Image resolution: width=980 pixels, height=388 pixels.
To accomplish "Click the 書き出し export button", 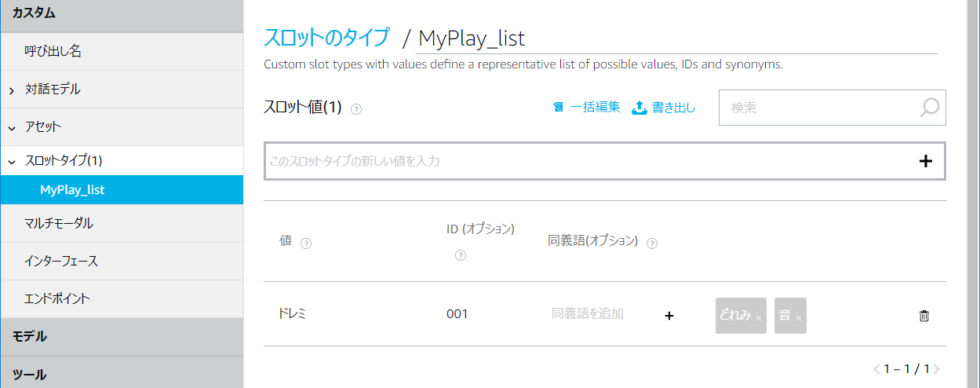I will (664, 108).
